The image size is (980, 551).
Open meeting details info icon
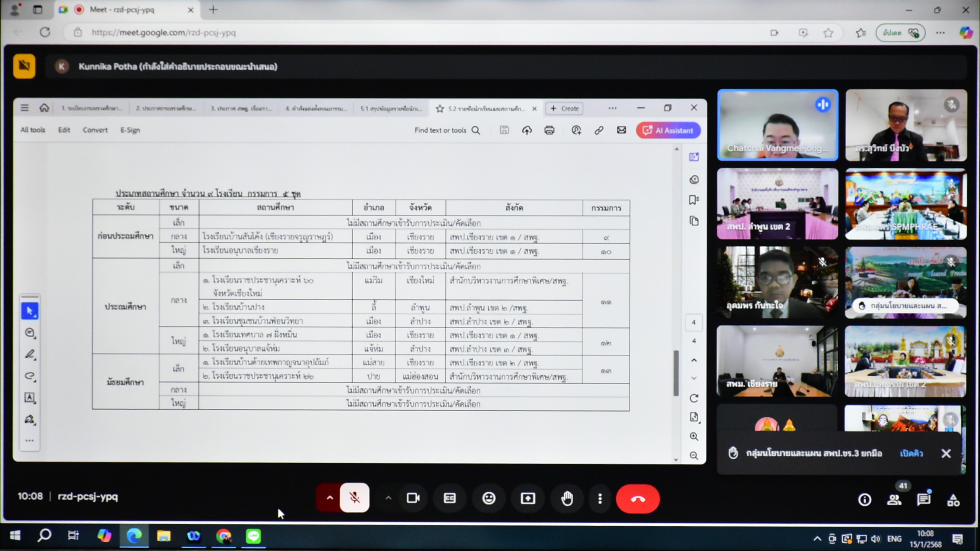pyautogui.click(x=864, y=500)
